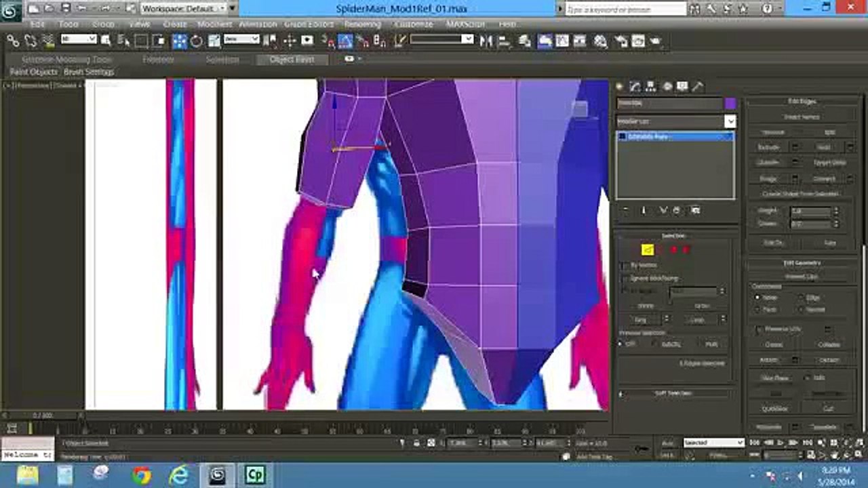
Task: Enable the Ignore Backfacing checkbox
Action: pyautogui.click(x=626, y=278)
